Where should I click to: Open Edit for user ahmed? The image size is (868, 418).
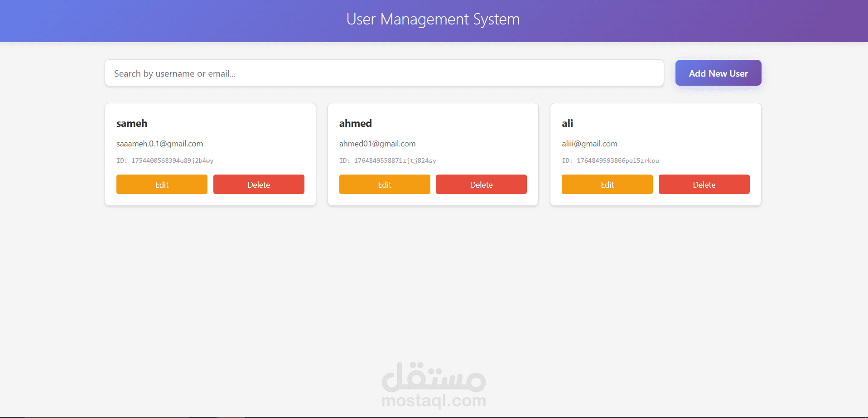click(385, 185)
